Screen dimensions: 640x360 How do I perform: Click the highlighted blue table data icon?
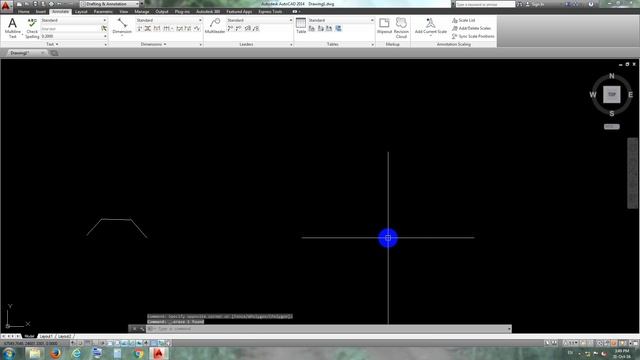click(338, 29)
